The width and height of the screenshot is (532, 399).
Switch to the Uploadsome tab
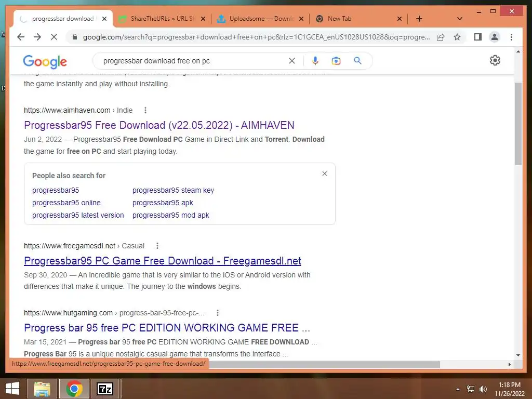261,19
